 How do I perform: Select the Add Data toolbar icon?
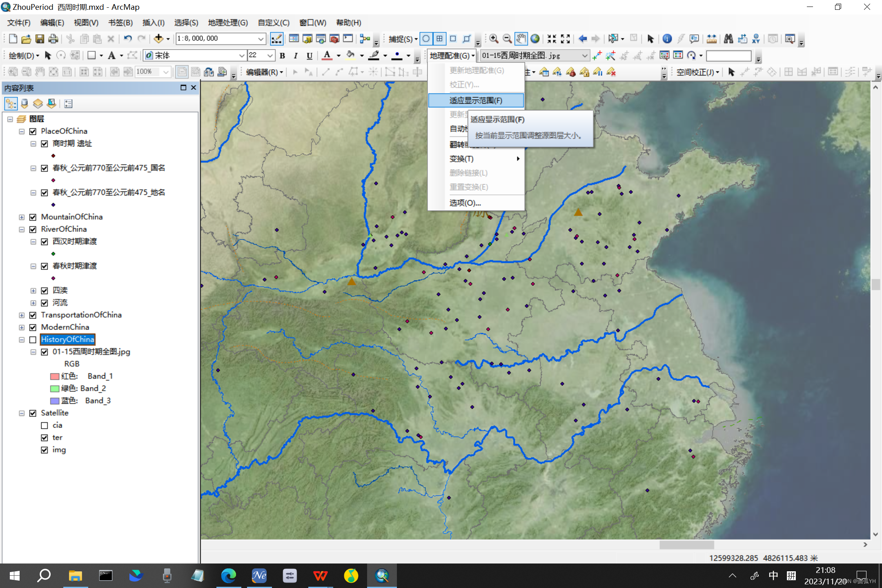point(158,39)
